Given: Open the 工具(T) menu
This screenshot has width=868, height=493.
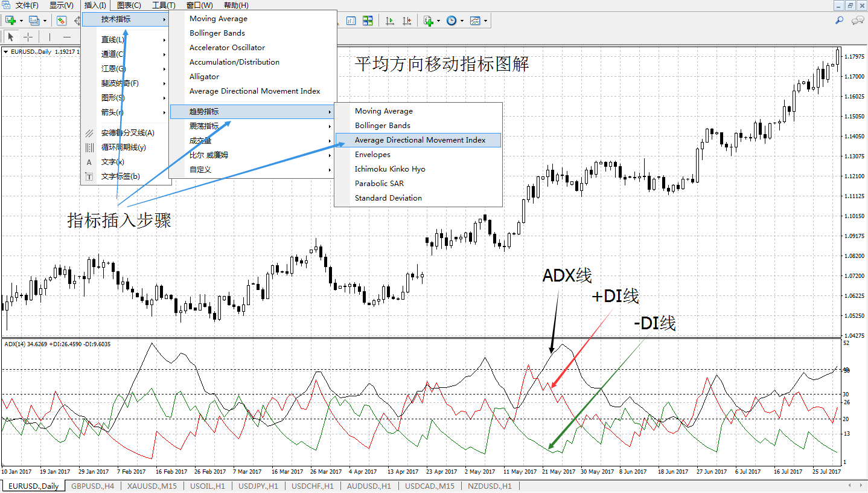Looking at the screenshot, I should click(x=164, y=5).
